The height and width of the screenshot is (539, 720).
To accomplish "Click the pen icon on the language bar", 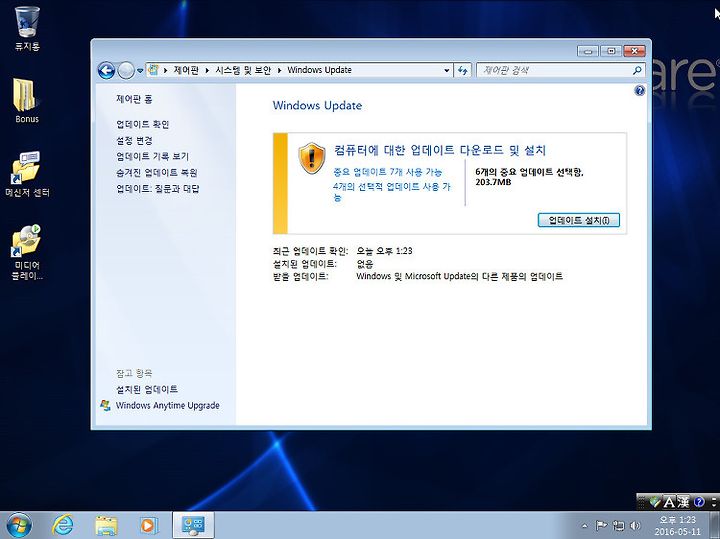I will coord(655,502).
